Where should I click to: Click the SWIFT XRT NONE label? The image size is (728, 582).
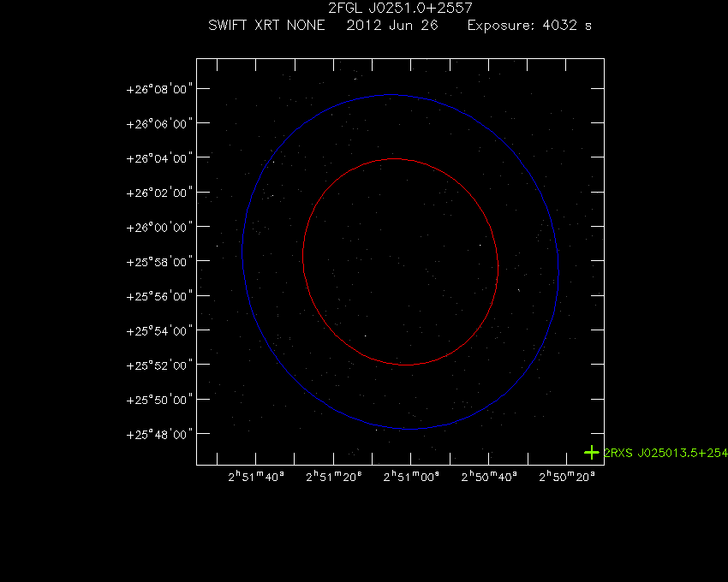tap(266, 25)
